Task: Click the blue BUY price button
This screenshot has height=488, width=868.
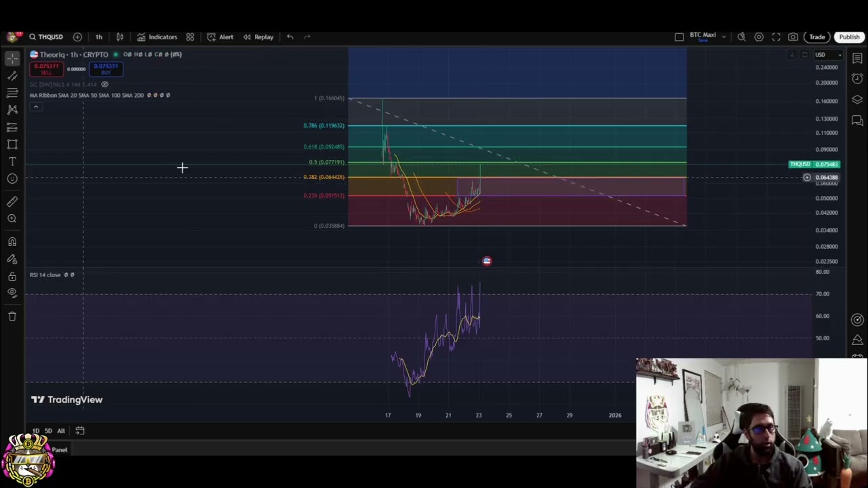Action: click(106, 69)
